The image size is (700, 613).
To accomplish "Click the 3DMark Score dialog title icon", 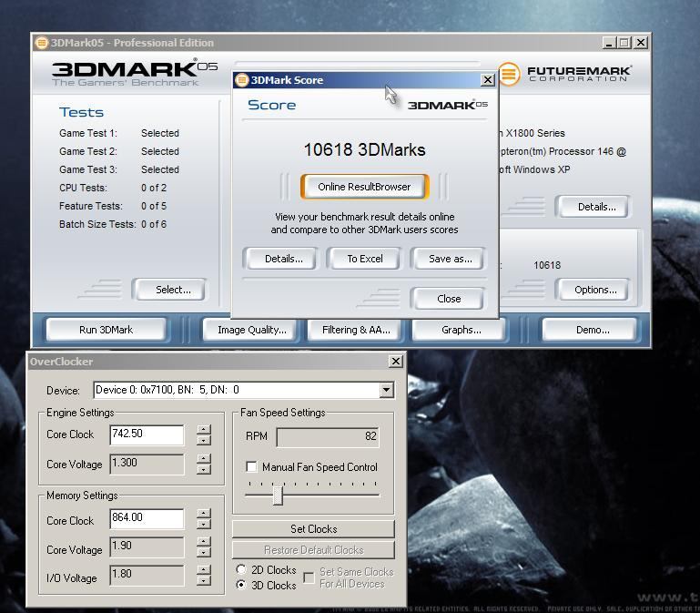I will pos(241,80).
